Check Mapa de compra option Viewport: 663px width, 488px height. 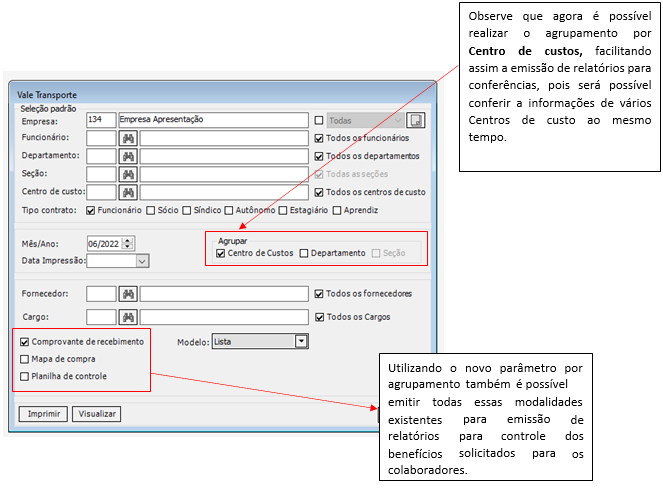25,359
